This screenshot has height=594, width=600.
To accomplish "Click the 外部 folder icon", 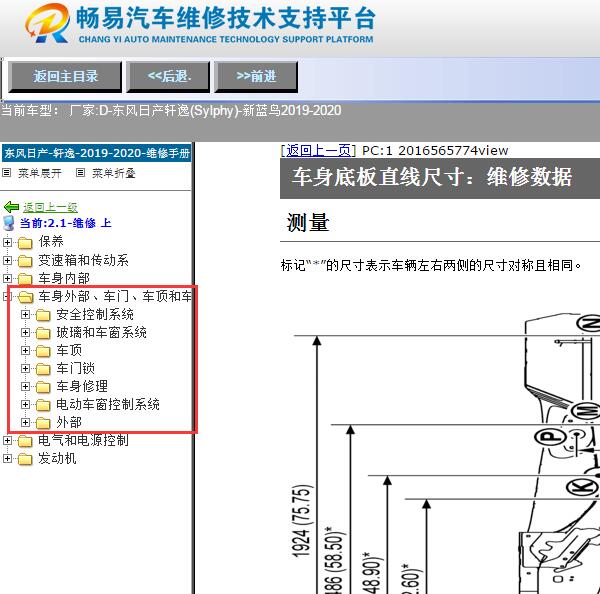I will (43, 423).
